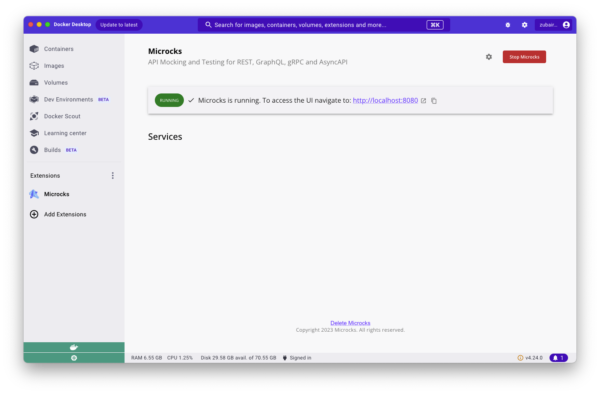Click the green RUNNING status badge
Viewport: 600px width, 394px height.
[169, 100]
